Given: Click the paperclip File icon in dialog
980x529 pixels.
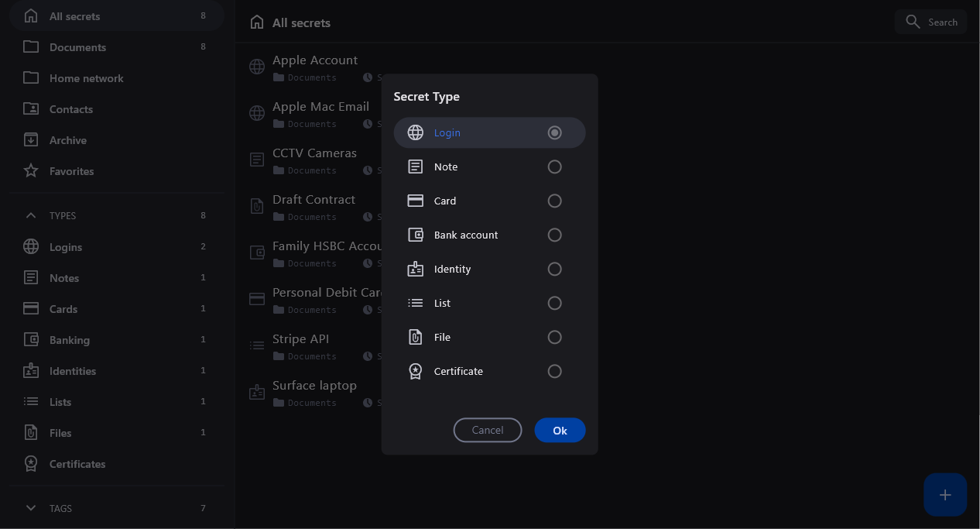Looking at the screenshot, I should [416, 337].
